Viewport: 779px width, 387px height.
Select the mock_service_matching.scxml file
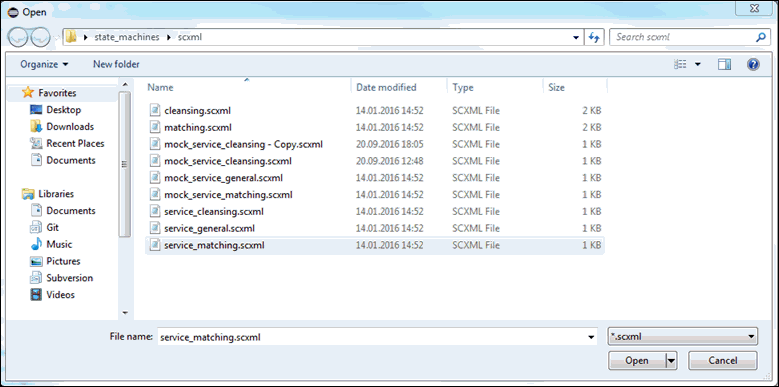(228, 195)
